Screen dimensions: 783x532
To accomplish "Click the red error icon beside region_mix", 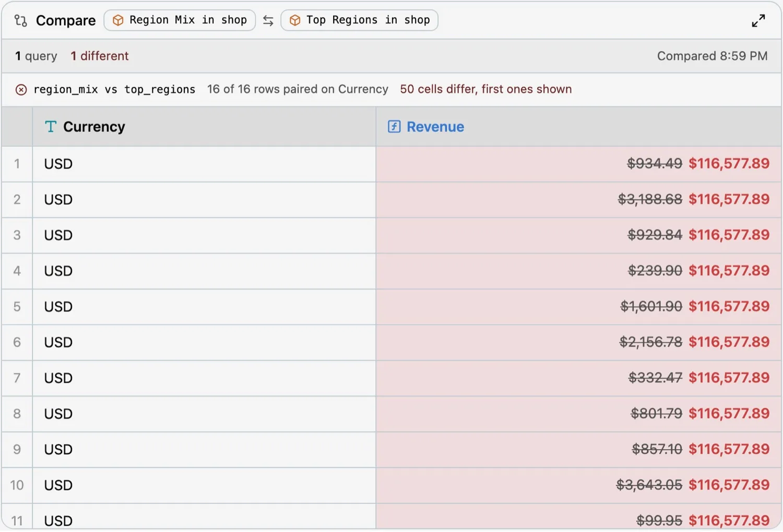I will pyautogui.click(x=21, y=90).
